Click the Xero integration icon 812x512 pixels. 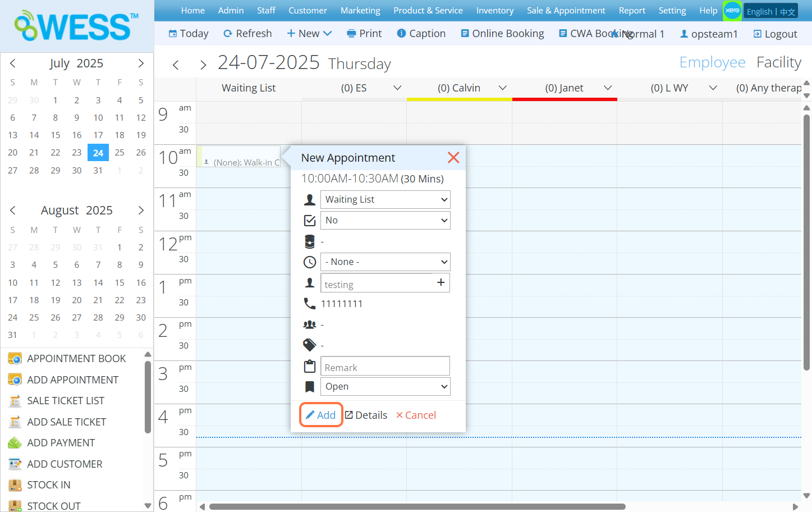tap(732, 11)
